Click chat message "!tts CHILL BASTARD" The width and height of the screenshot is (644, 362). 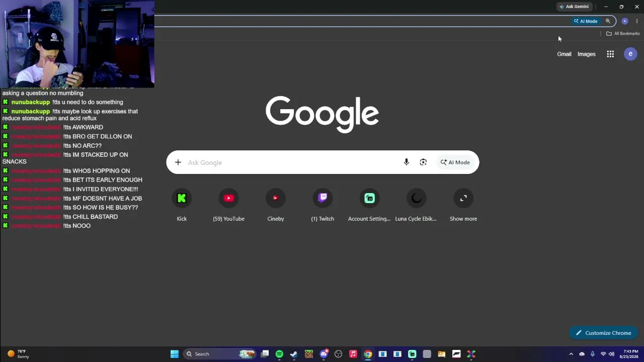pyautogui.click(x=91, y=217)
